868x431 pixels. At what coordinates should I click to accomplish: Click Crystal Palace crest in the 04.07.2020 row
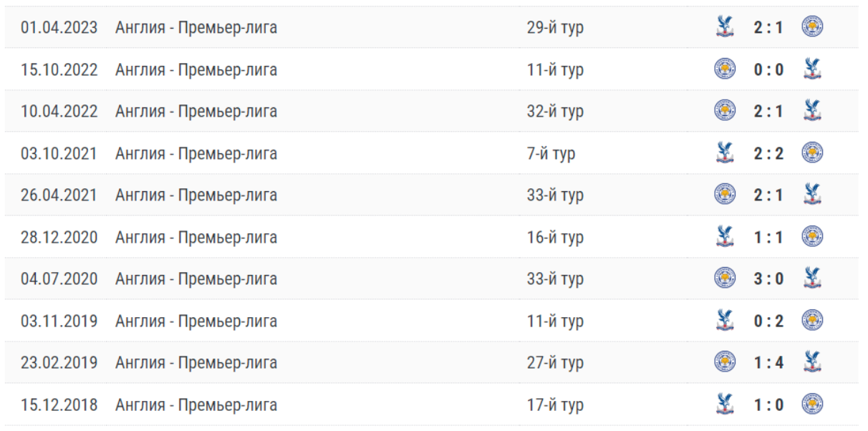812,279
